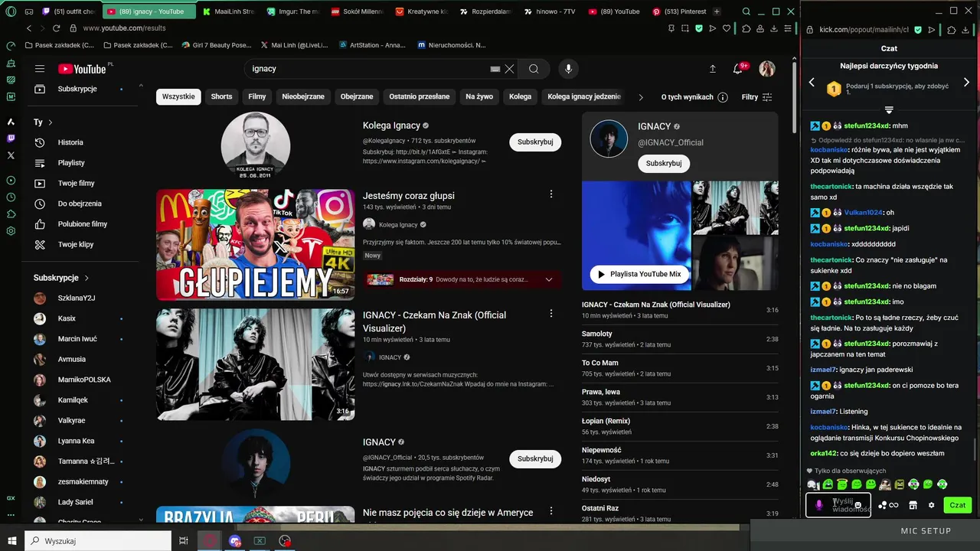Show more filter chips with the right arrow
This screenshot has height=551, width=980.
pos(642,97)
